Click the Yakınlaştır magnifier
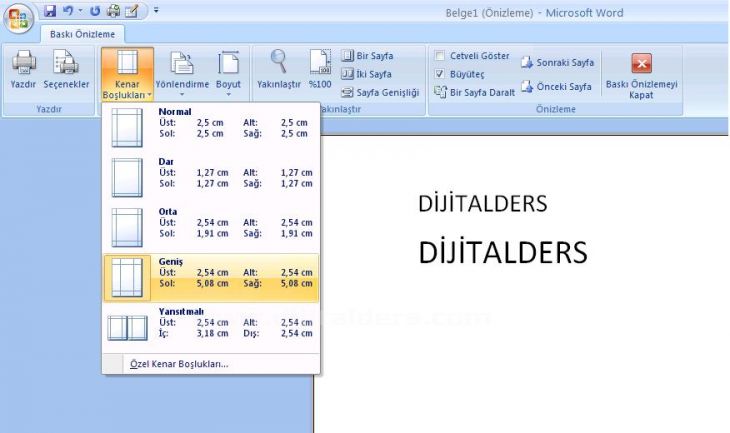Viewport: 730px width, 433px height. coord(278,70)
